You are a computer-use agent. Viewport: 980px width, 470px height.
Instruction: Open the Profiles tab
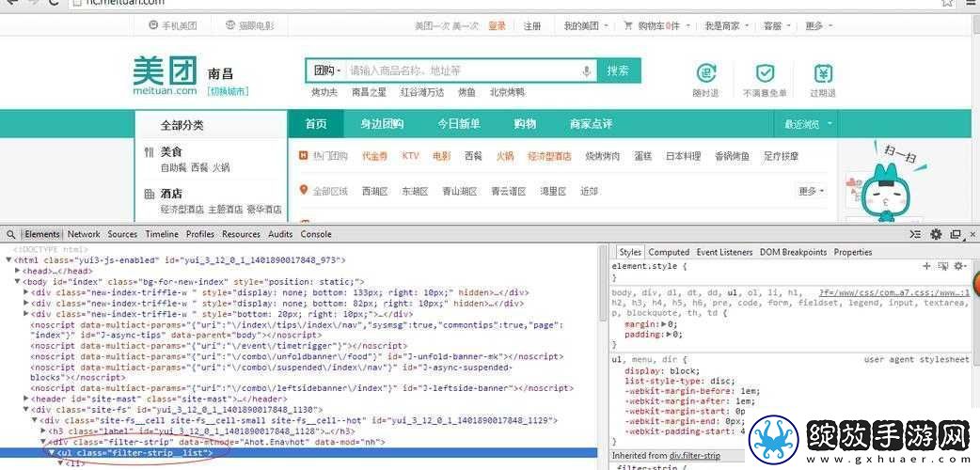(x=200, y=234)
